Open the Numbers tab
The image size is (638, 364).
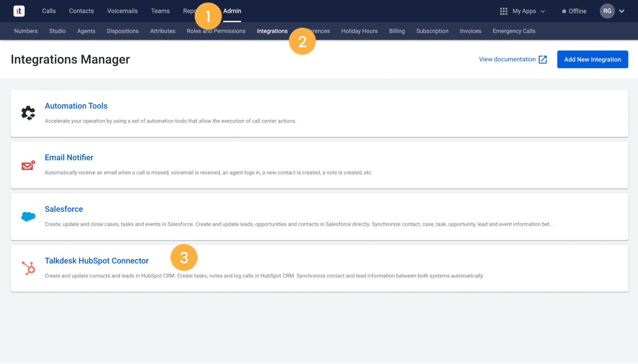(26, 31)
